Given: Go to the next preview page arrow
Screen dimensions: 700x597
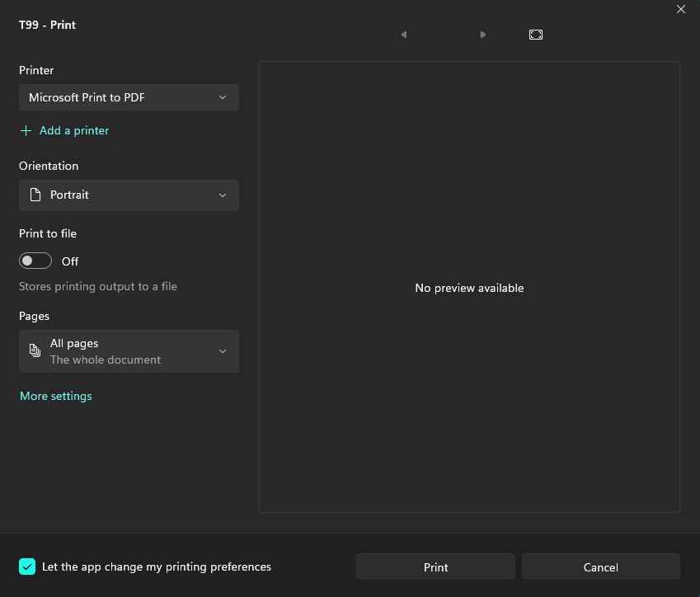Looking at the screenshot, I should 483,35.
